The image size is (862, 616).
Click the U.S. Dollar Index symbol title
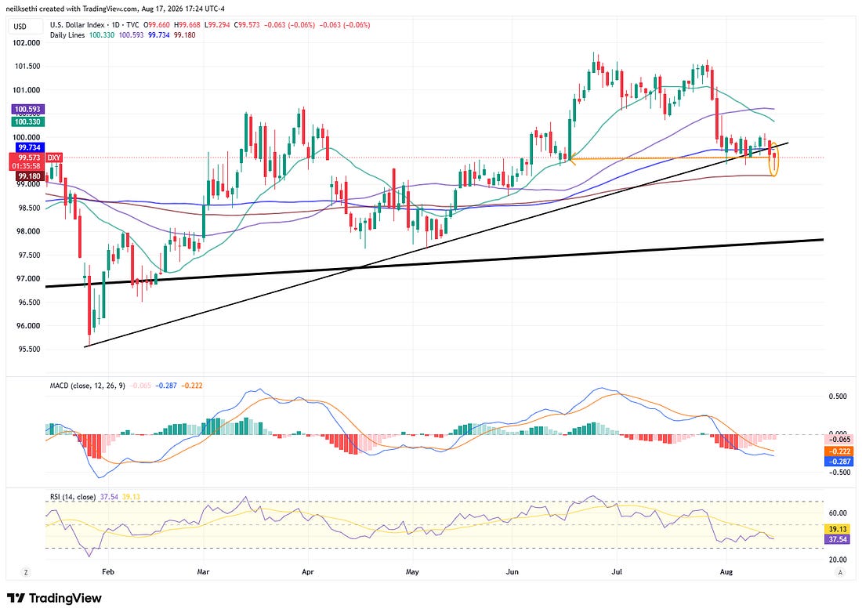click(78, 25)
